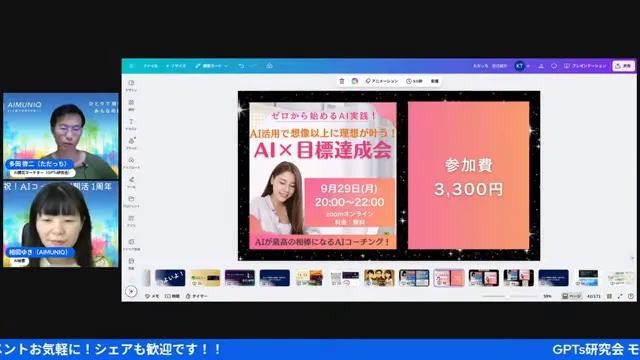Open the help question mark icon
The height and width of the screenshot is (360, 640).
tap(631, 296)
